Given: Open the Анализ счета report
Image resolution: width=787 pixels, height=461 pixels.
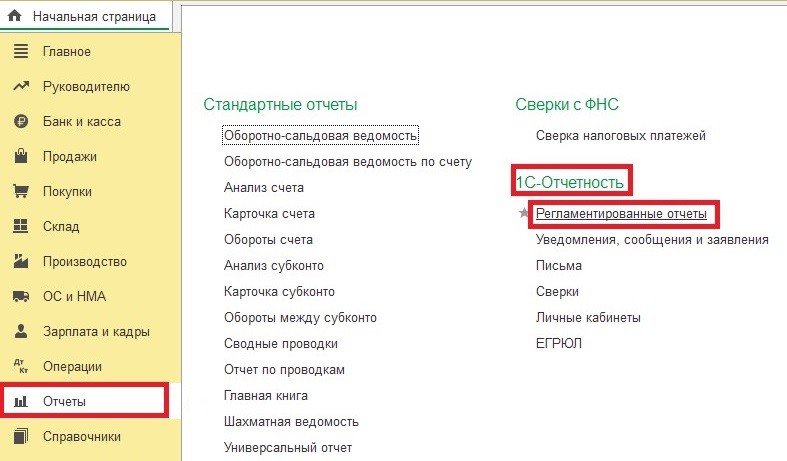Looking at the screenshot, I should 264,187.
